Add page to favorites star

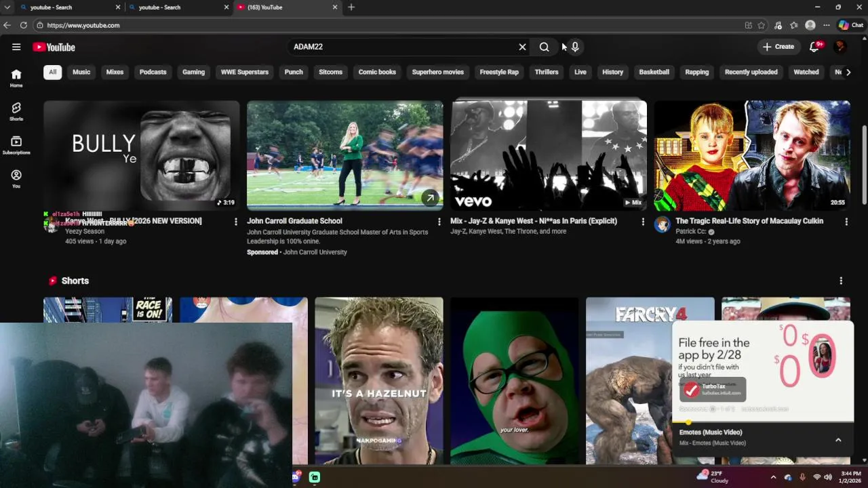pos(762,25)
